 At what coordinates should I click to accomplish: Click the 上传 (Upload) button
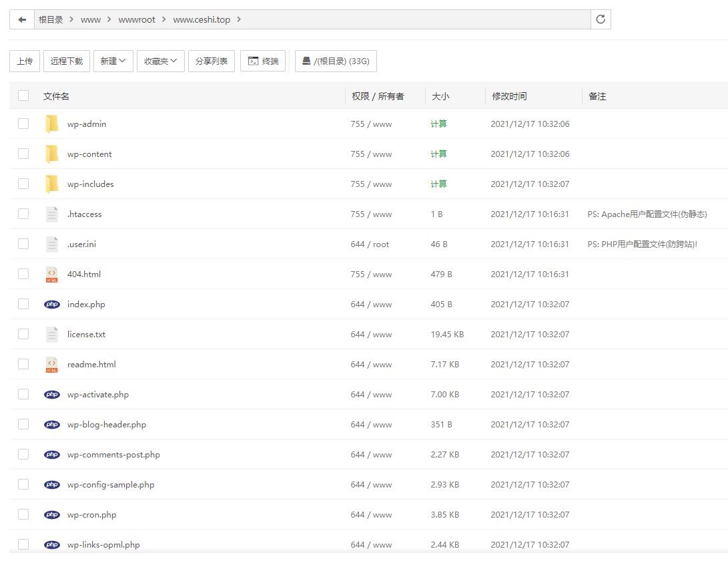pyautogui.click(x=25, y=61)
